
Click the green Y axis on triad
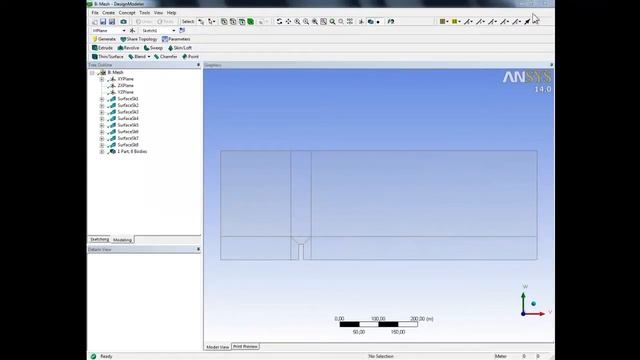(523, 302)
